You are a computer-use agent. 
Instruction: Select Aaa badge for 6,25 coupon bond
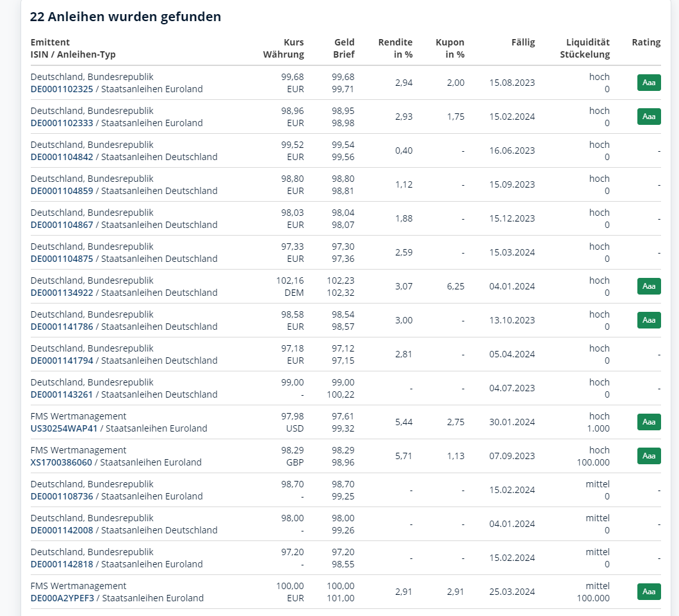648,286
